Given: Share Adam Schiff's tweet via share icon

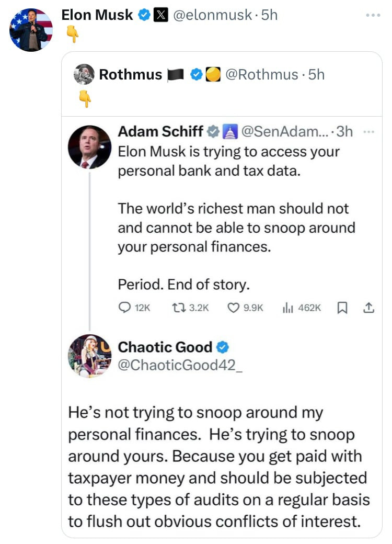Looking at the screenshot, I should click(368, 308).
